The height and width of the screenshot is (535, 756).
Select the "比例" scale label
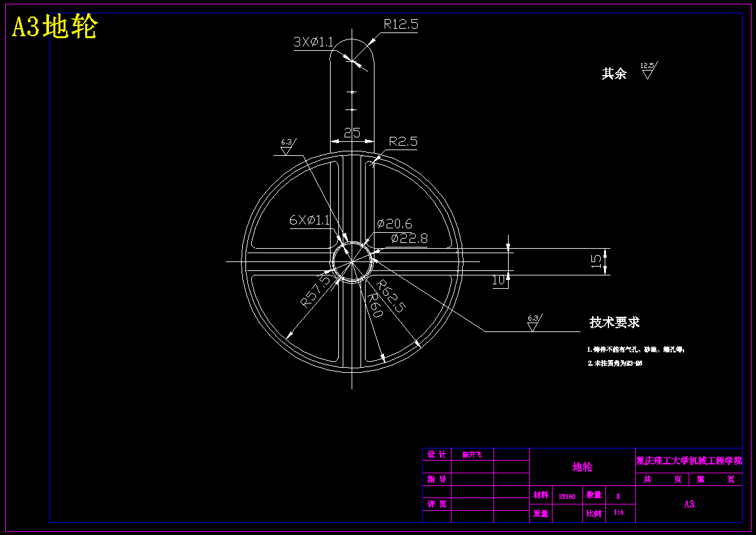[x=593, y=514]
